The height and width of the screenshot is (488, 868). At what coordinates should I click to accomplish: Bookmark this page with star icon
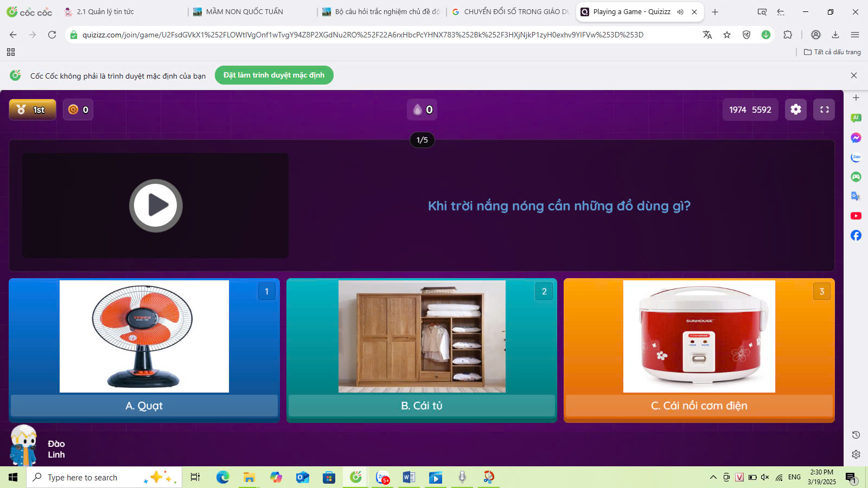727,35
